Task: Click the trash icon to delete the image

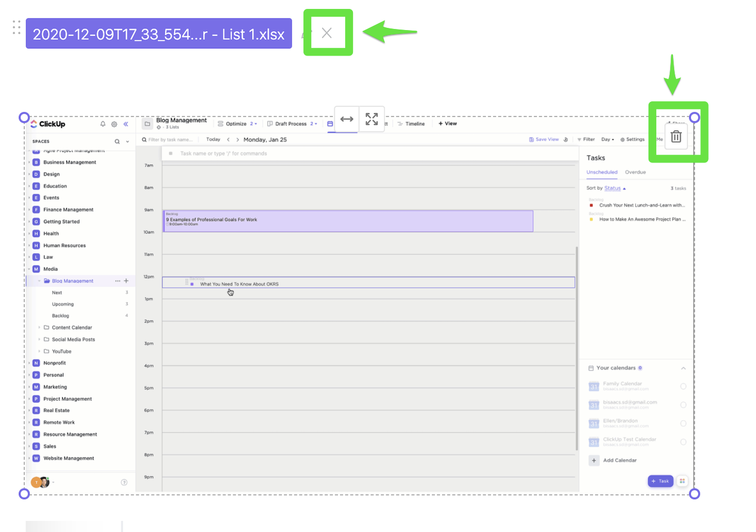Action: 676,136
